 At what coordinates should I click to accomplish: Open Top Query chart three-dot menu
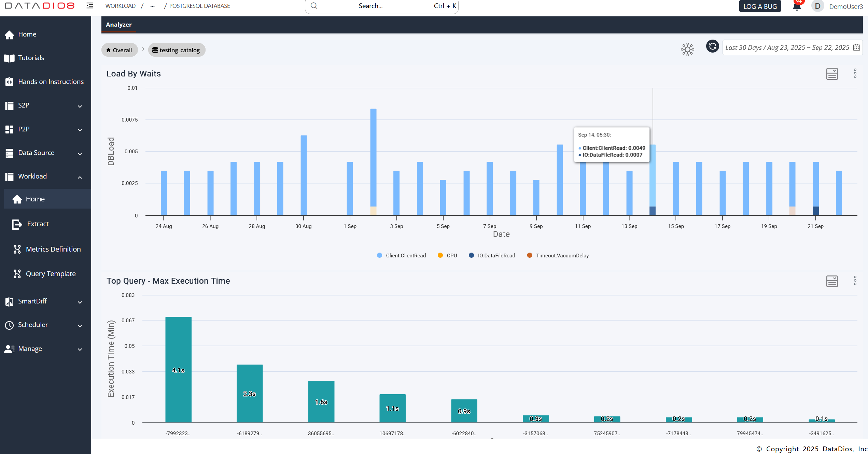[855, 281]
